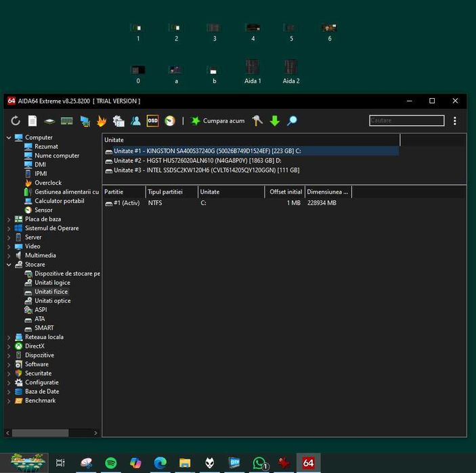Screen dimensions: 476x473
Task: Click the user silhouette toolbar icon
Action: (x=135, y=120)
